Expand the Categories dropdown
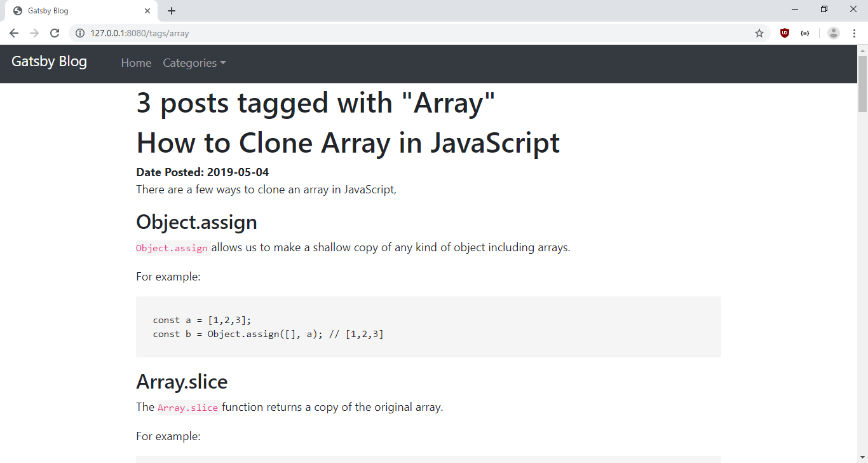 pos(194,63)
